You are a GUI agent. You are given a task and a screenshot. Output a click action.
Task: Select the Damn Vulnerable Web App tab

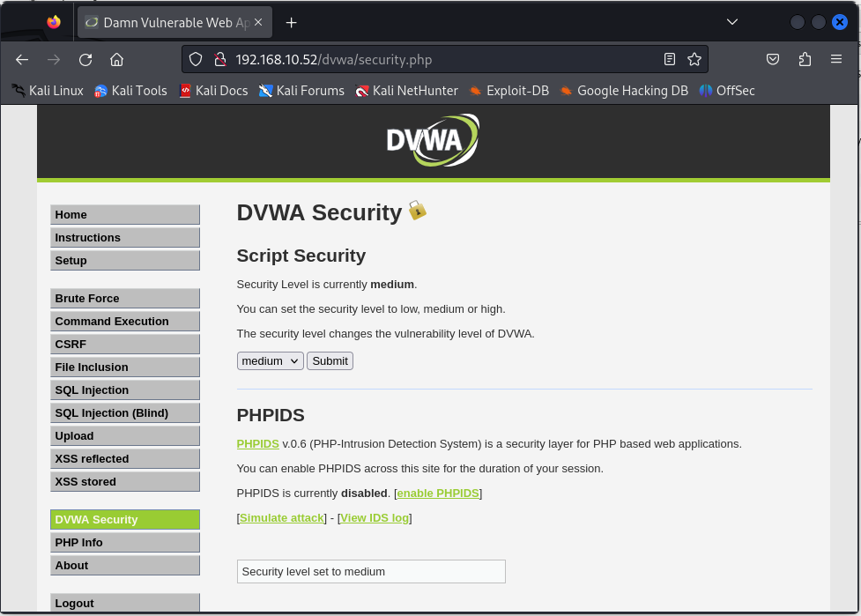[174, 23]
